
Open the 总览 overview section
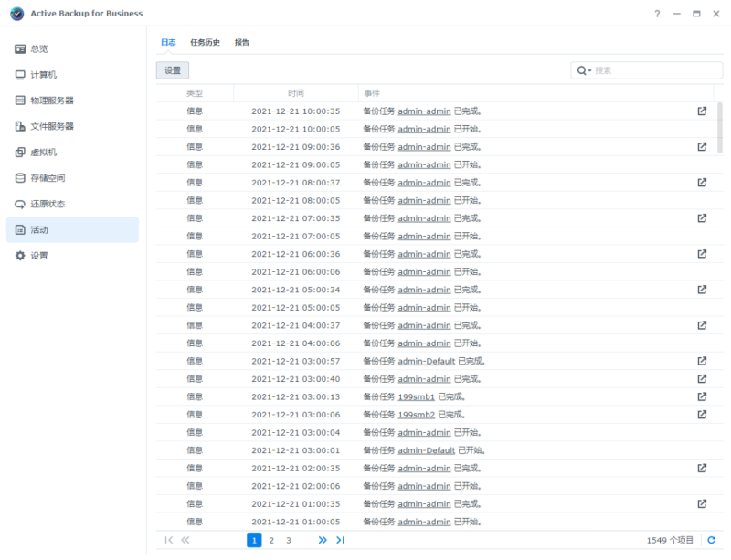click(72, 49)
